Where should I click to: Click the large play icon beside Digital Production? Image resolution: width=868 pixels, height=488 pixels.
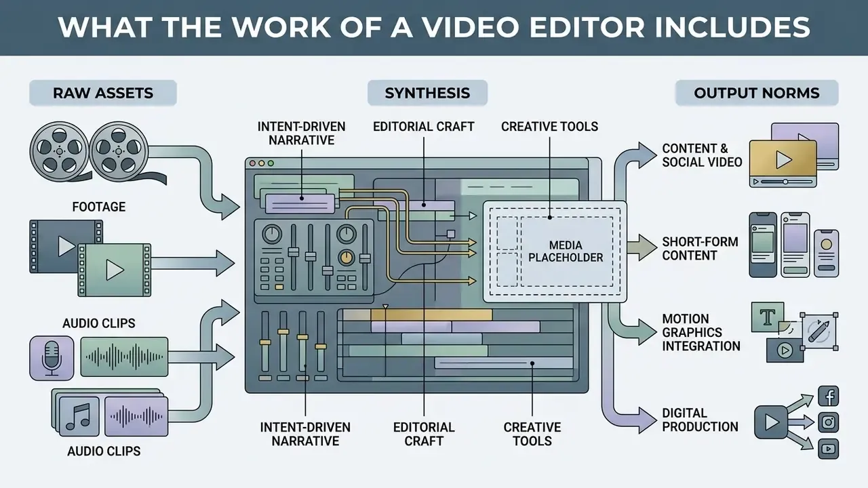771,422
